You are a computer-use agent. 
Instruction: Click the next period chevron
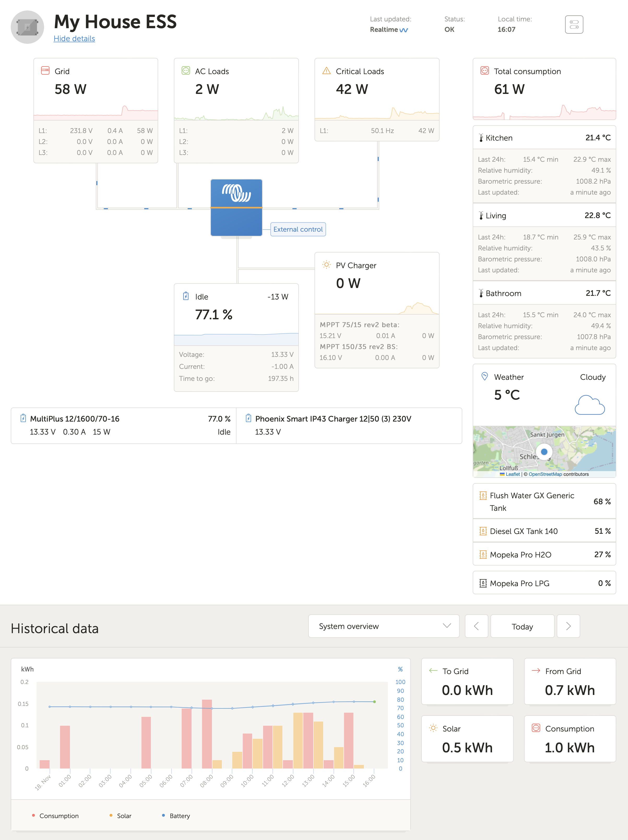(568, 626)
